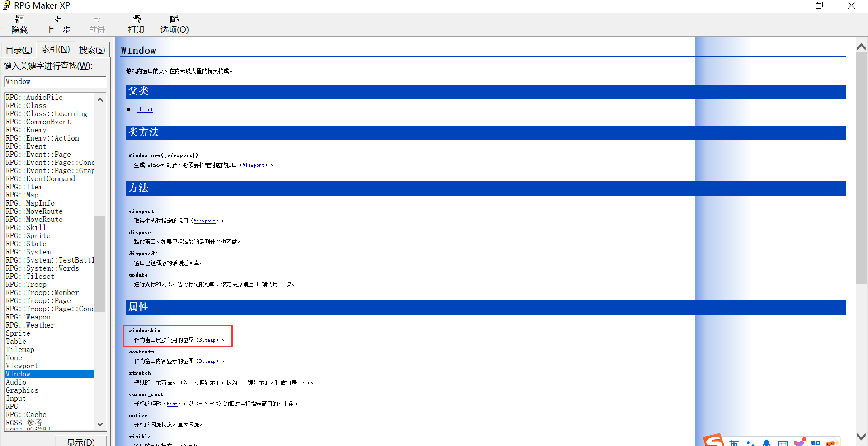Select RPG::AudioFile in the index list

tap(34, 98)
